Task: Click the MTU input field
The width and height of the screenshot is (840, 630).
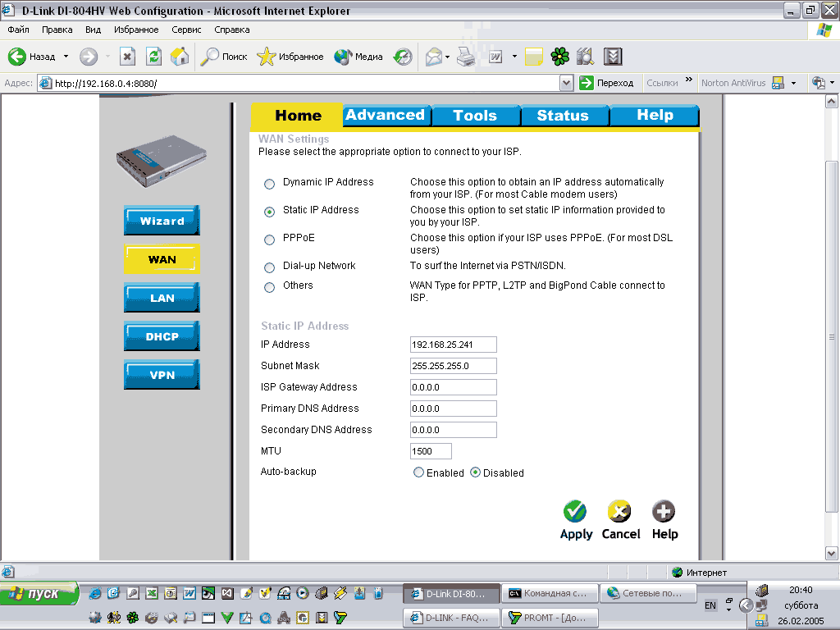Action: (431, 451)
